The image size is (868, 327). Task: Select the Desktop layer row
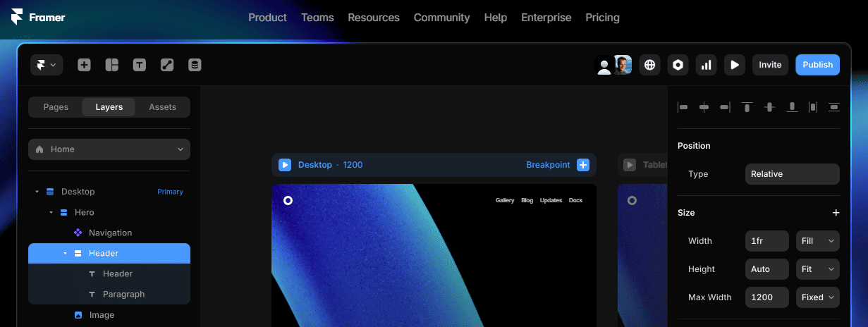(x=109, y=192)
